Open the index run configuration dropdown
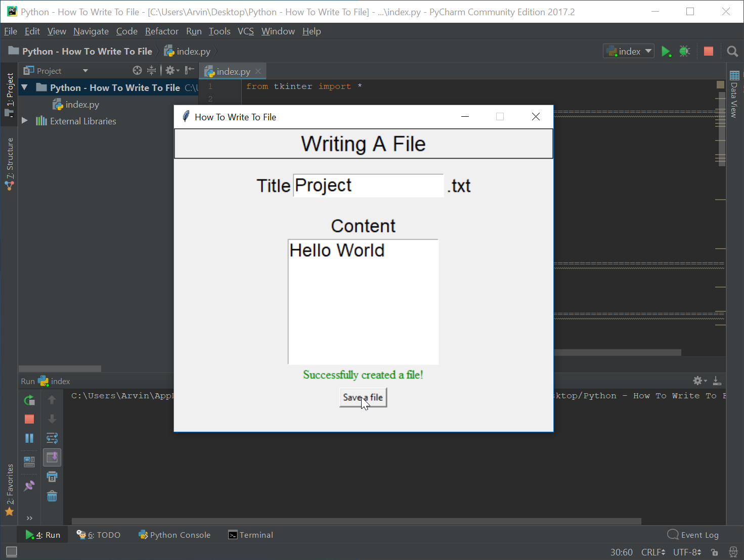 [x=629, y=52]
